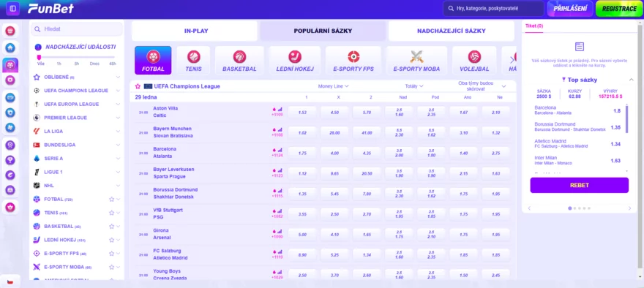Open the Money Line dropdown
Viewport: 644px width, 288px height.
[x=334, y=86]
